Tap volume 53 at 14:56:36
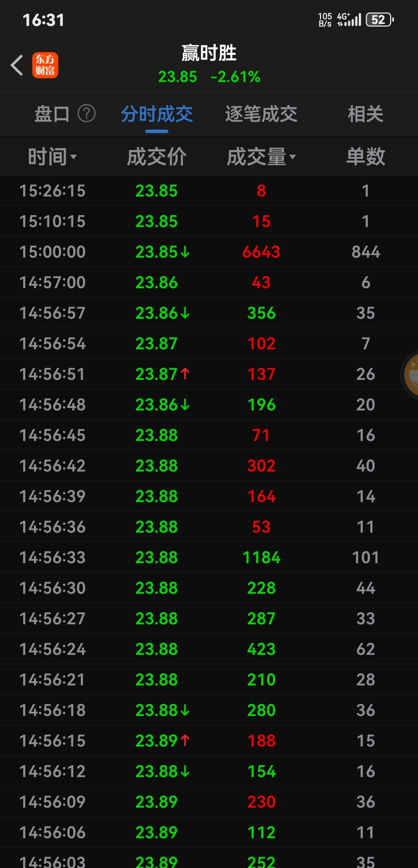The width and height of the screenshot is (418, 868). [x=261, y=527]
